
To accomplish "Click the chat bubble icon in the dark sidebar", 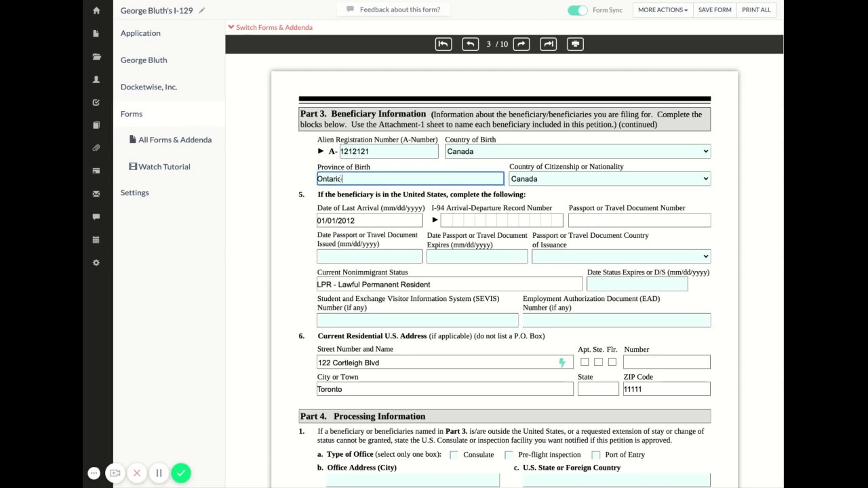I will (x=96, y=217).
